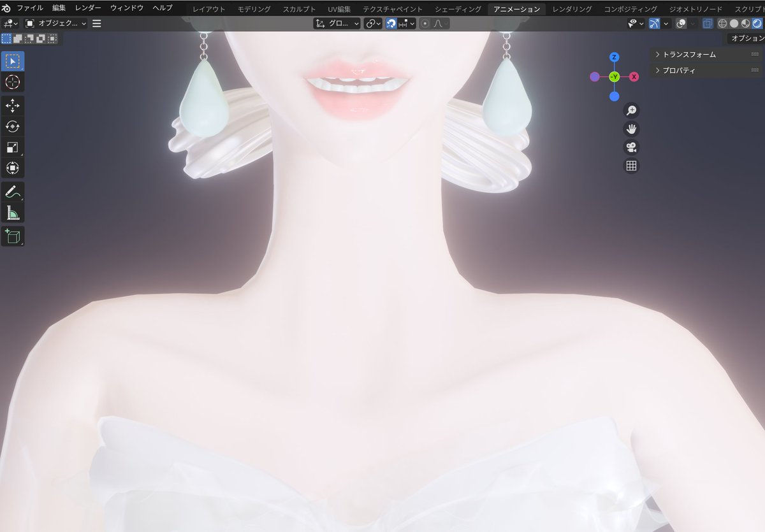Click the Z axis on navigation gizmo
765x532 pixels.
click(614, 57)
